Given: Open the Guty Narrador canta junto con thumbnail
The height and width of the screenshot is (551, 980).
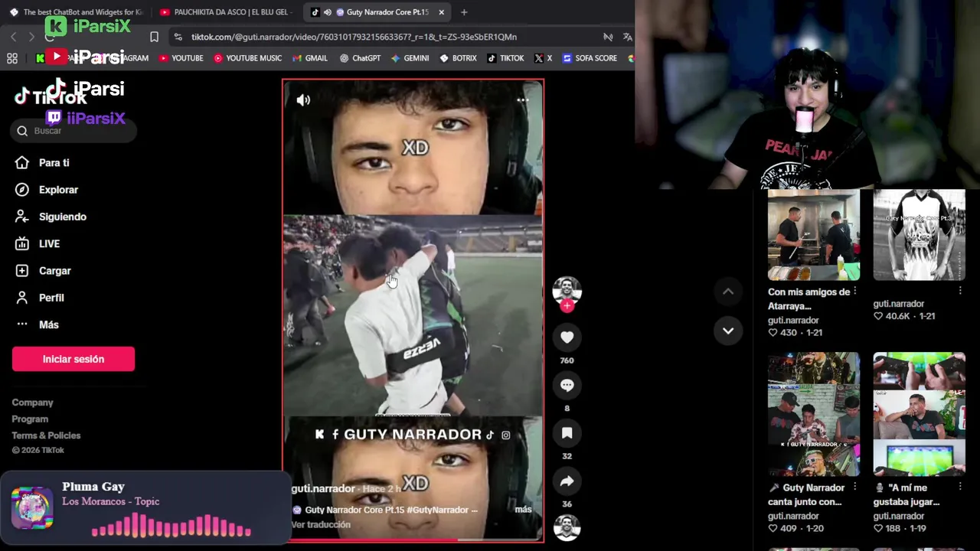Looking at the screenshot, I should [x=814, y=414].
